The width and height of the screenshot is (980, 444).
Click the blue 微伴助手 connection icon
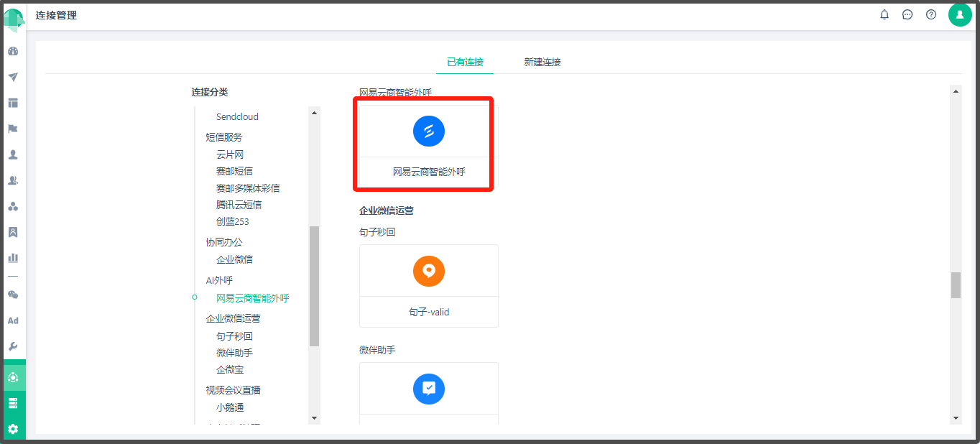coord(429,389)
